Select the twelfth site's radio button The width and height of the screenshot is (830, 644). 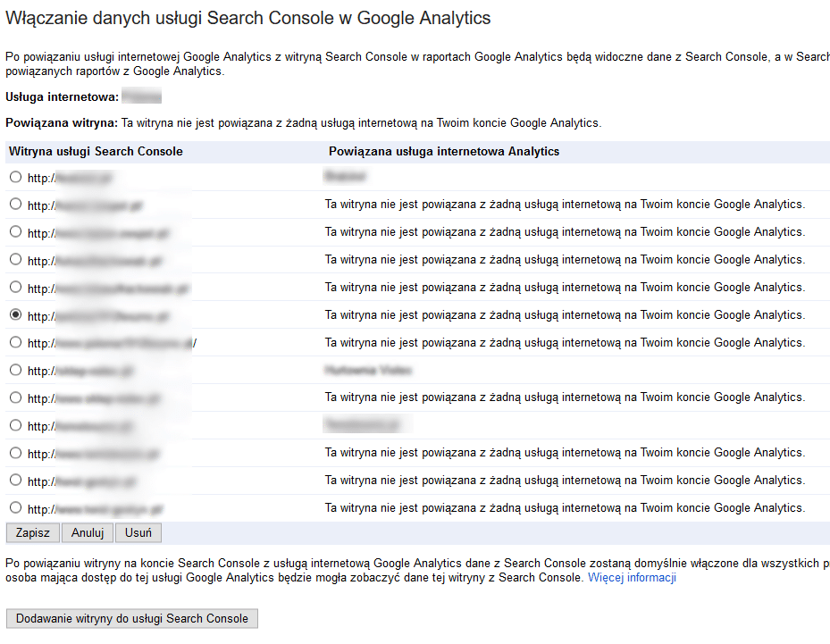pyautogui.click(x=16, y=480)
